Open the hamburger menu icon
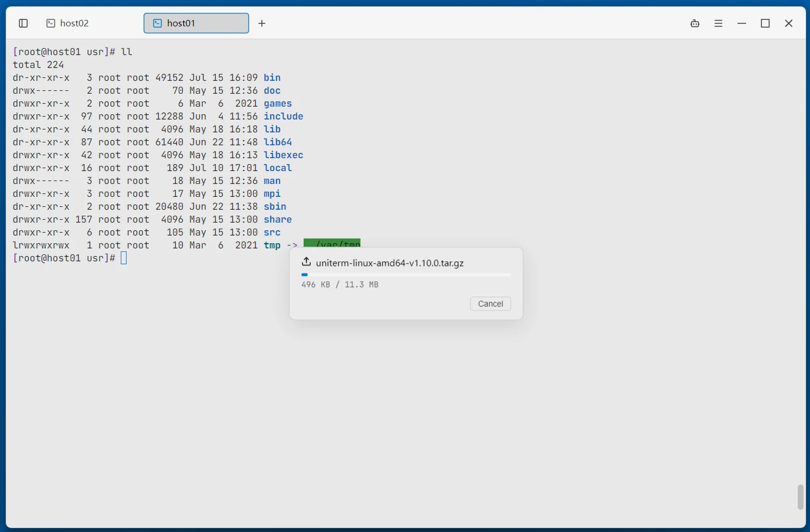810x532 pixels. coord(719,23)
